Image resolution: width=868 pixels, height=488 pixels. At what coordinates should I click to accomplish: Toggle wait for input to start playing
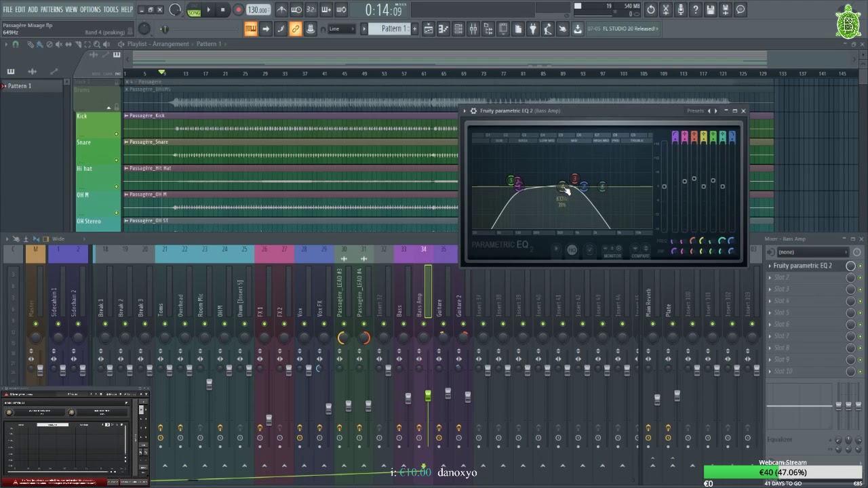[x=296, y=10]
